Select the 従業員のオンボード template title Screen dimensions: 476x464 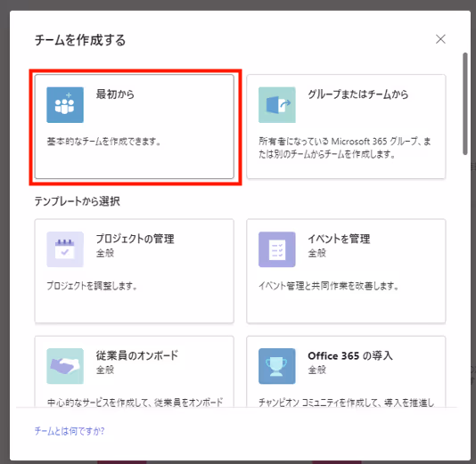pos(137,355)
